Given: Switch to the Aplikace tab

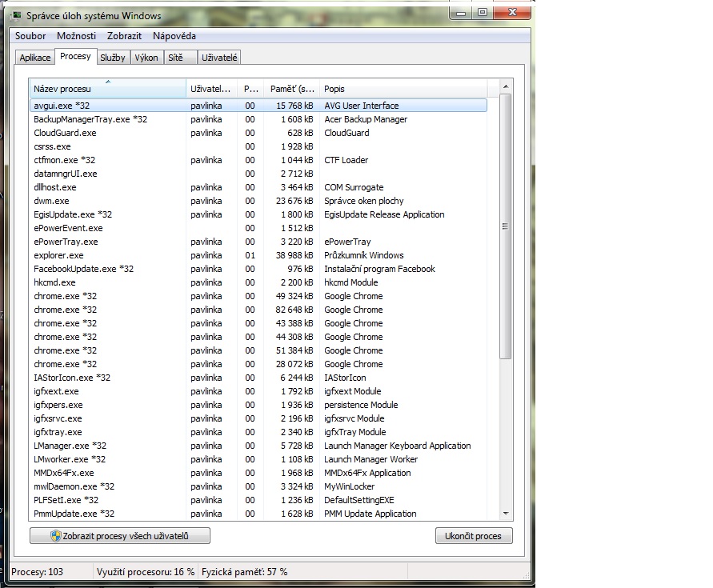Looking at the screenshot, I should 35,58.
